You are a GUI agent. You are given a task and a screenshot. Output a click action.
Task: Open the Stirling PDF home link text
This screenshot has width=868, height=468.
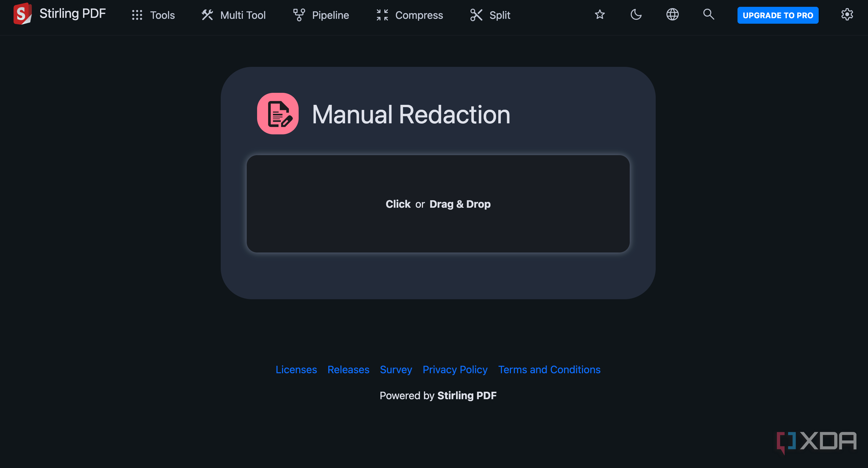click(72, 14)
